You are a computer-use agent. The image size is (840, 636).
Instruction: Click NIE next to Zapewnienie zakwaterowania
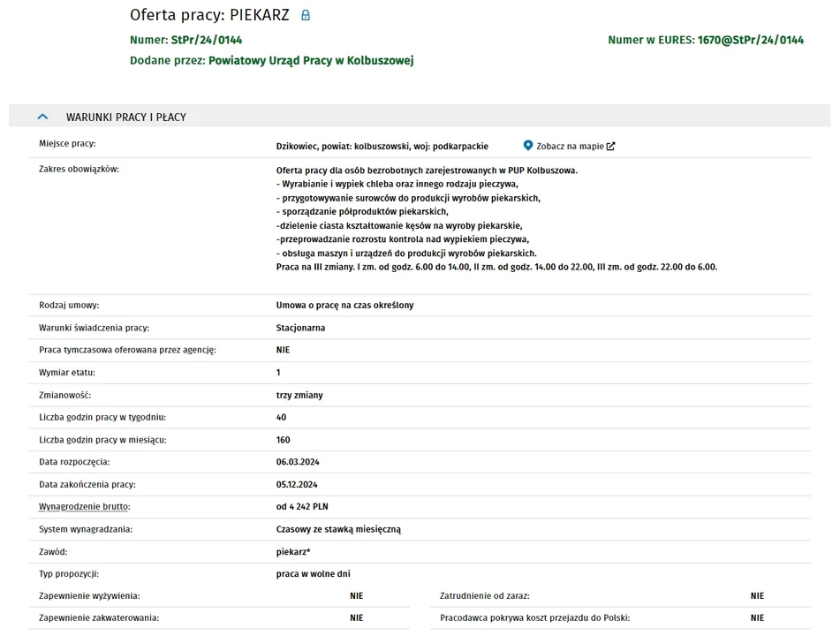[357, 617]
